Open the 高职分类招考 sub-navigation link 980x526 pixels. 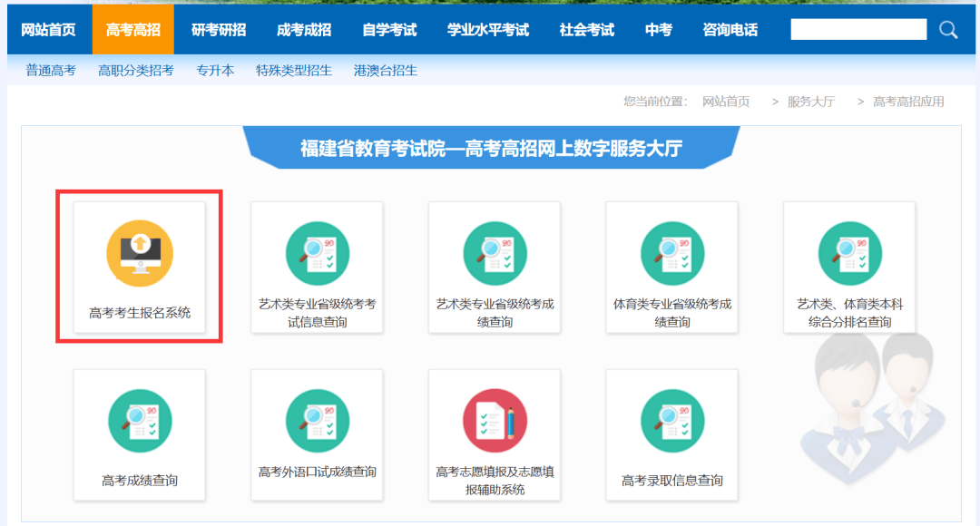pos(136,70)
